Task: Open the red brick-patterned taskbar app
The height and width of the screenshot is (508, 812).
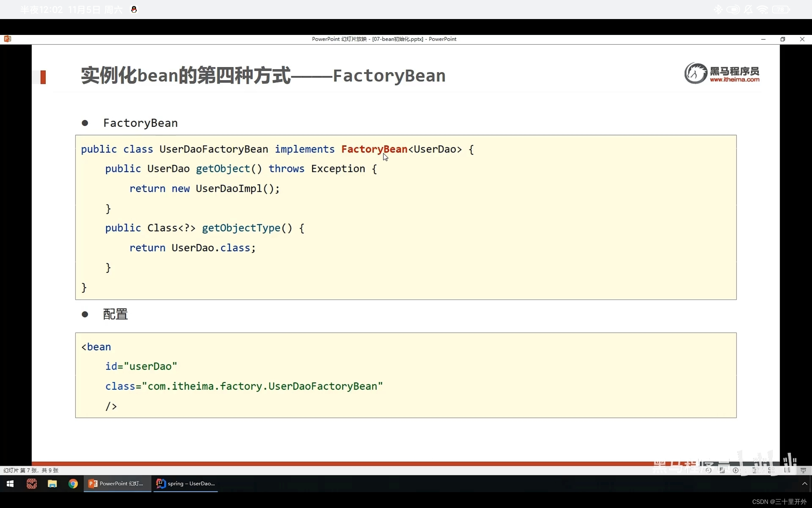Action: click(31, 484)
